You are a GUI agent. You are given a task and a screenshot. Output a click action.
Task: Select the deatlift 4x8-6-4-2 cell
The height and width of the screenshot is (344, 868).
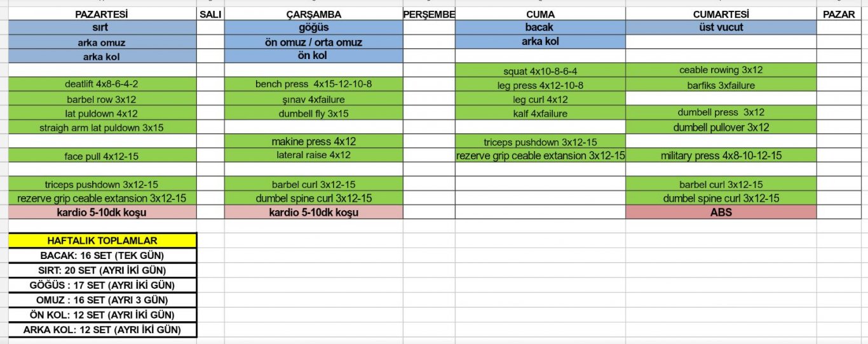102,84
